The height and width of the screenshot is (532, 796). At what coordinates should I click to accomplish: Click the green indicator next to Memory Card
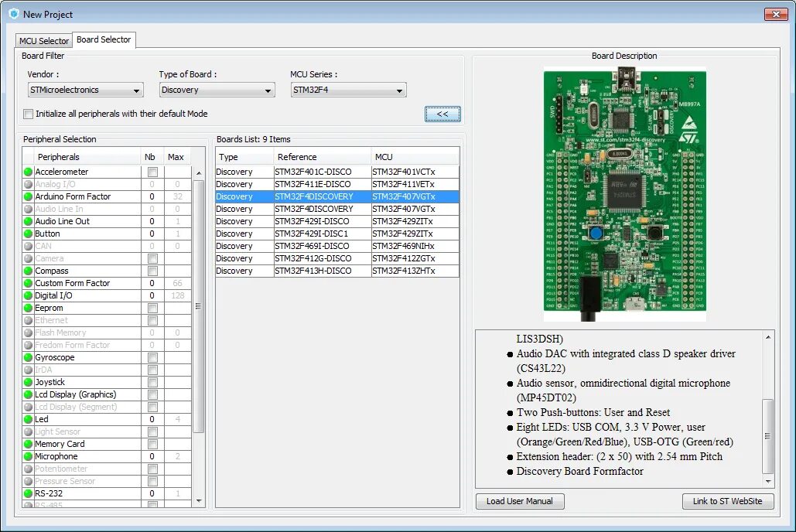pos(29,444)
